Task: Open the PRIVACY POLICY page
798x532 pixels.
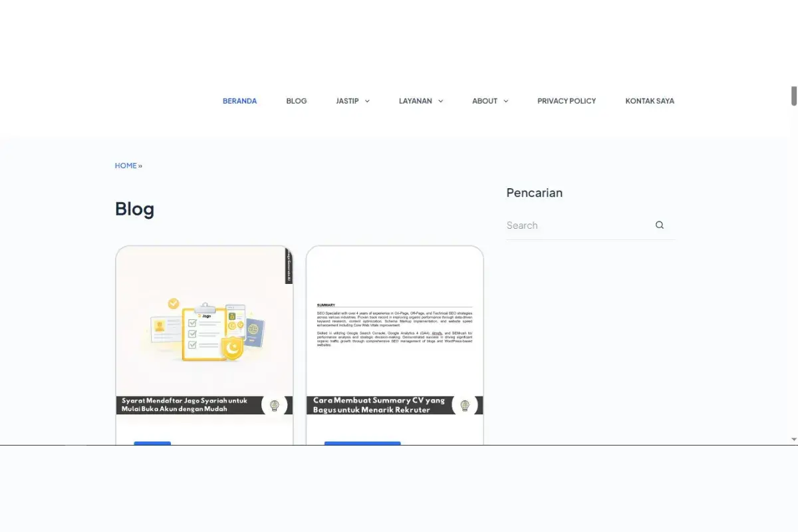Action: (567, 101)
